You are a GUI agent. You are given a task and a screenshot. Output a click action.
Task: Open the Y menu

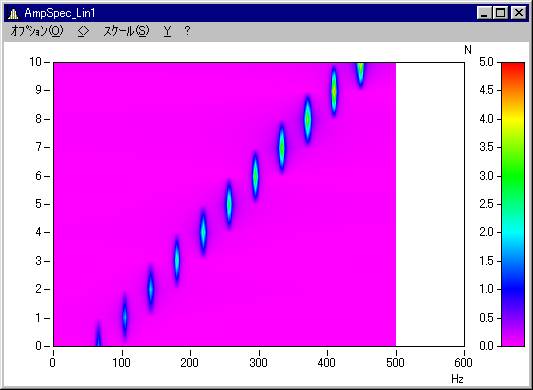tap(167, 31)
